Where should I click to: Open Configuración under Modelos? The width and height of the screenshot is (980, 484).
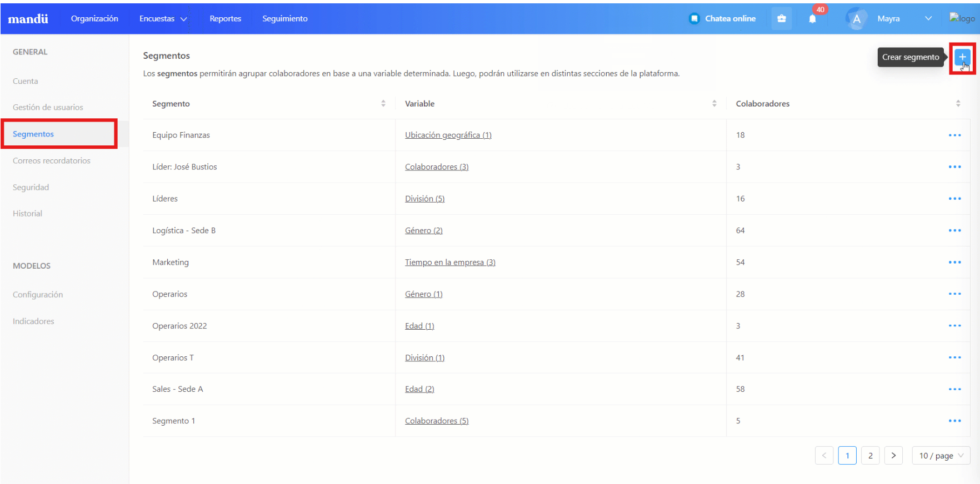pos(38,295)
